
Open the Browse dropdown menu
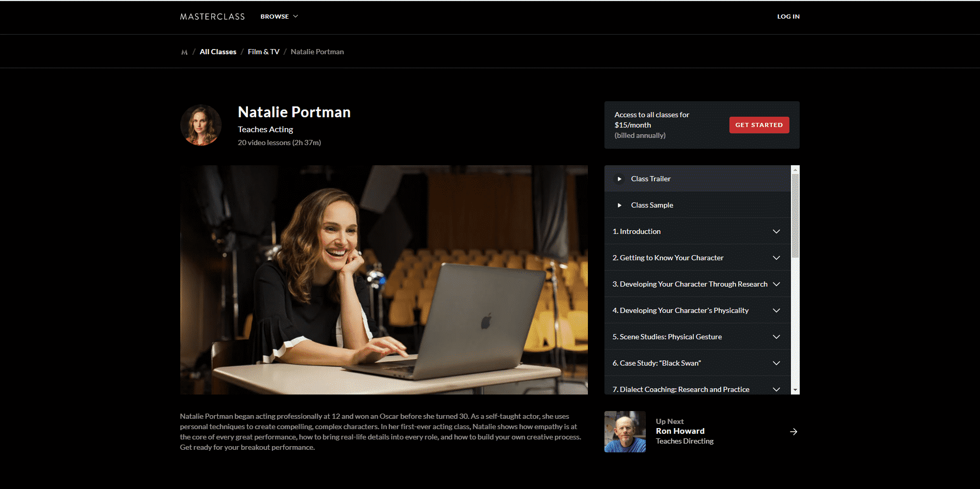[279, 17]
